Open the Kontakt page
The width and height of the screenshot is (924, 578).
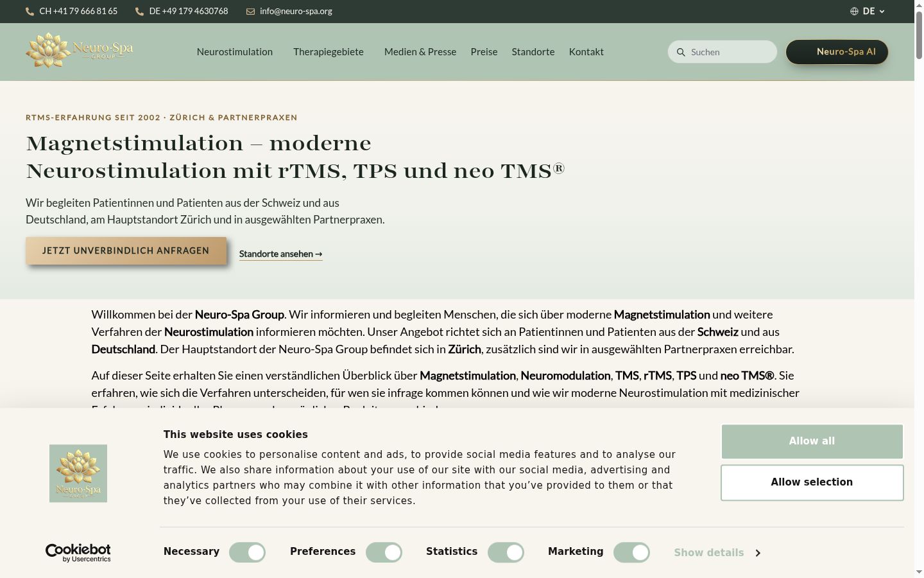[586, 51]
